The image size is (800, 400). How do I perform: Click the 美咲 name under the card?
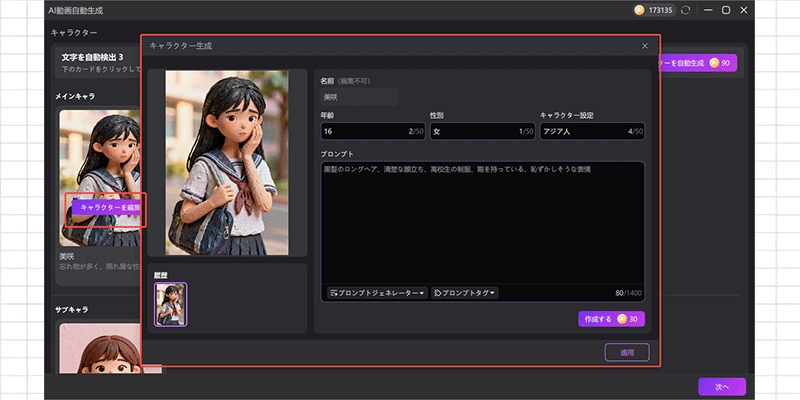coord(67,257)
